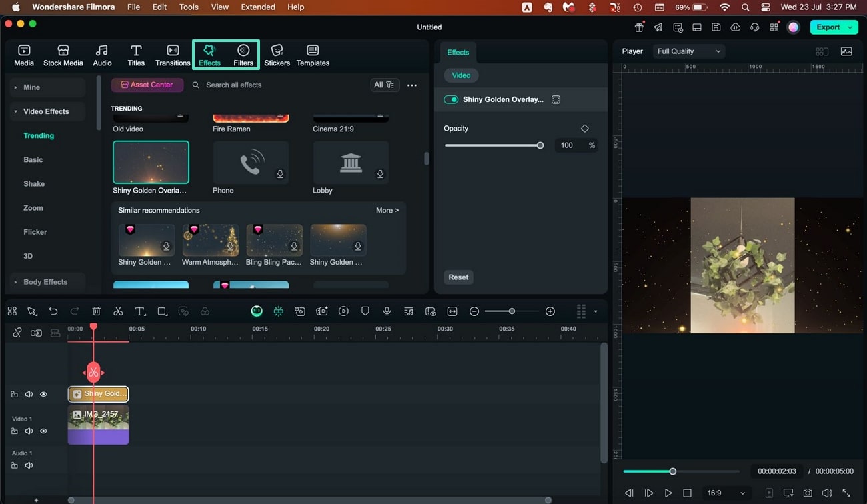Click the timeline layout grid icon

12,311
